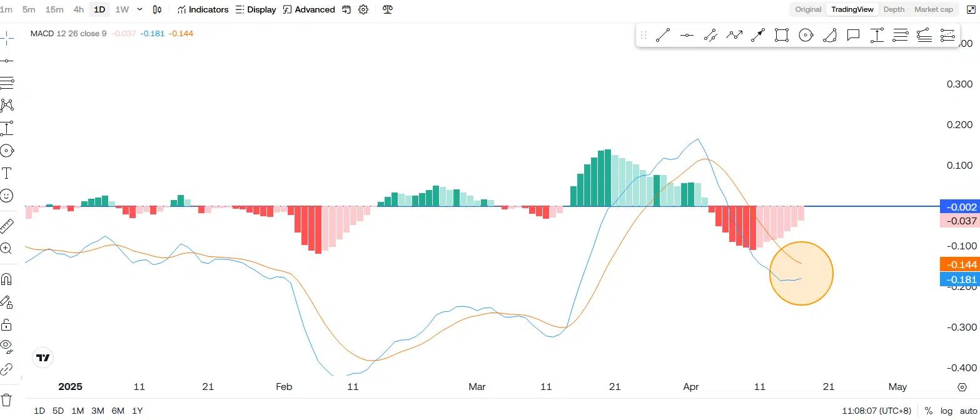
Task: Select the Text tool in left sidebar
Action: tap(7, 173)
